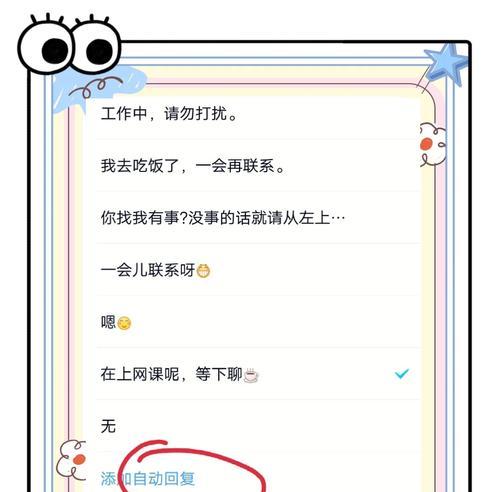Pick the "嗯" auto-reply entry
Screen dimensions: 500x492
pyautogui.click(x=257, y=322)
